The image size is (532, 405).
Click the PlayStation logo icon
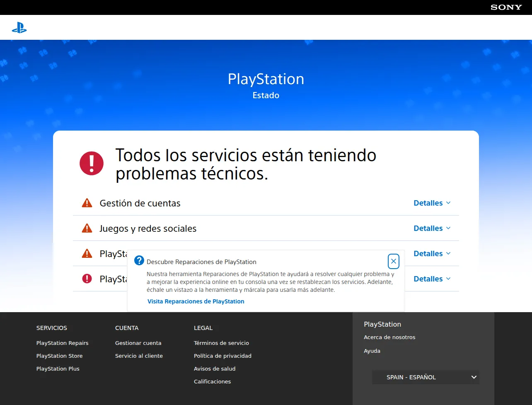point(19,28)
